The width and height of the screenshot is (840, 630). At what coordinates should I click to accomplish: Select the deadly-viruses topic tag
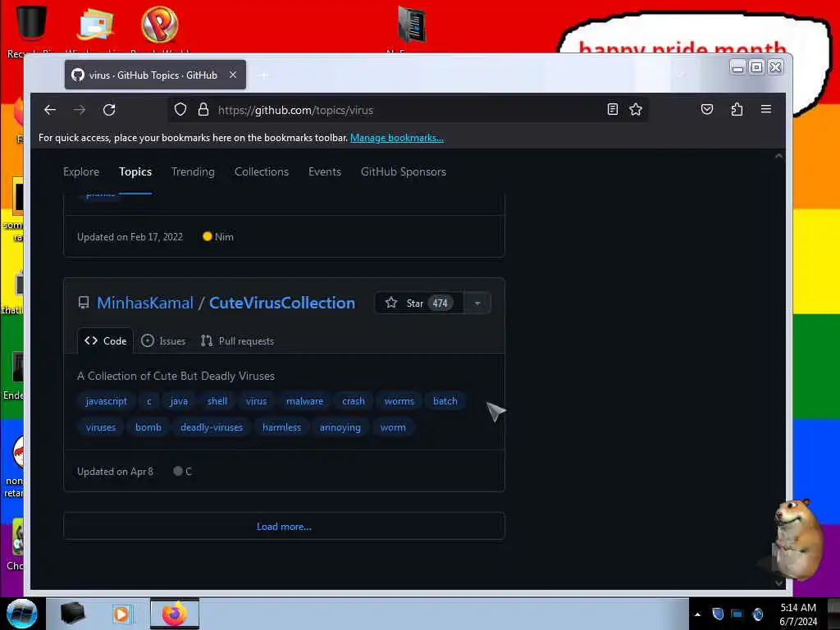click(212, 427)
